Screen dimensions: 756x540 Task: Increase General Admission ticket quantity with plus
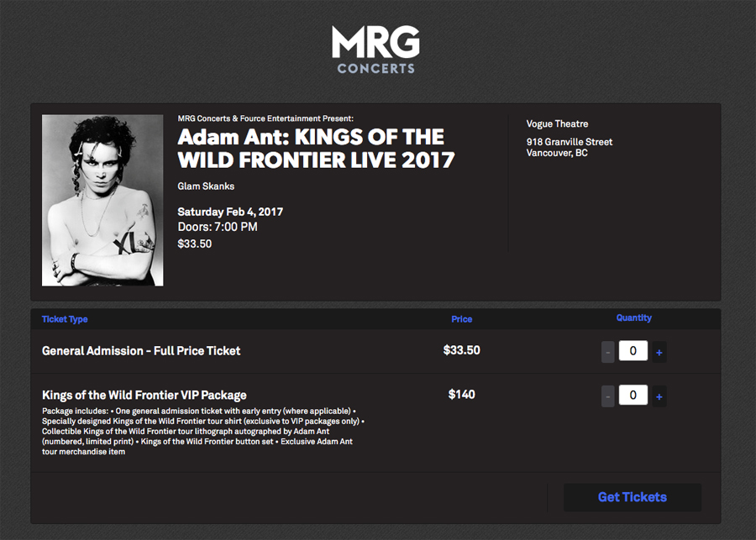tap(659, 354)
